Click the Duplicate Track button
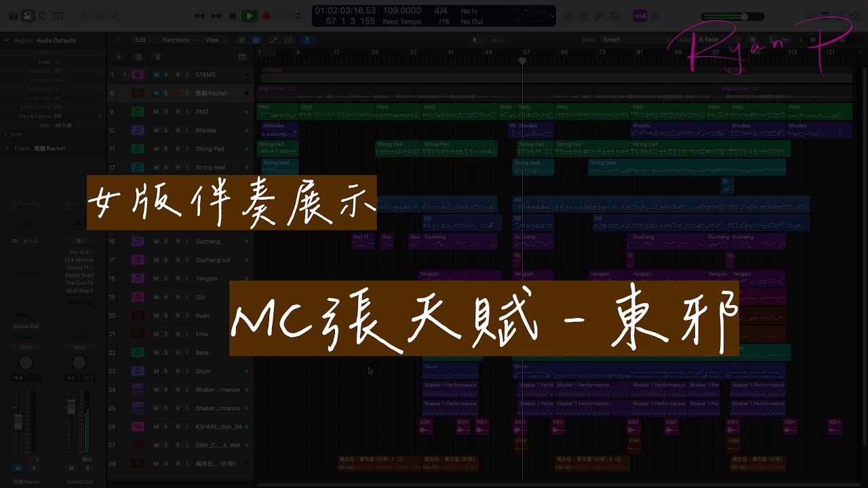The height and width of the screenshot is (488, 868). coord(138,58)
